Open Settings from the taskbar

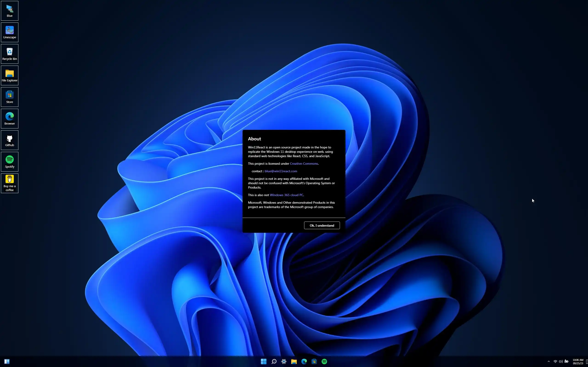pos(284,361)
